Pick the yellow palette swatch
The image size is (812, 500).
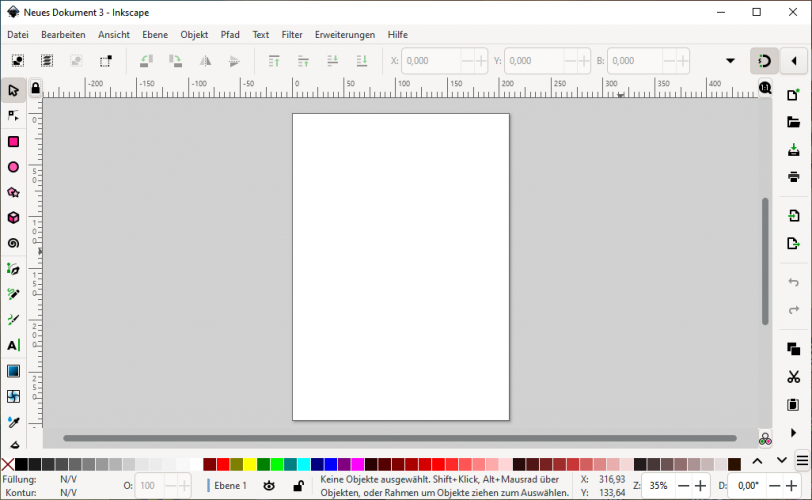click(x=250, y=464)
